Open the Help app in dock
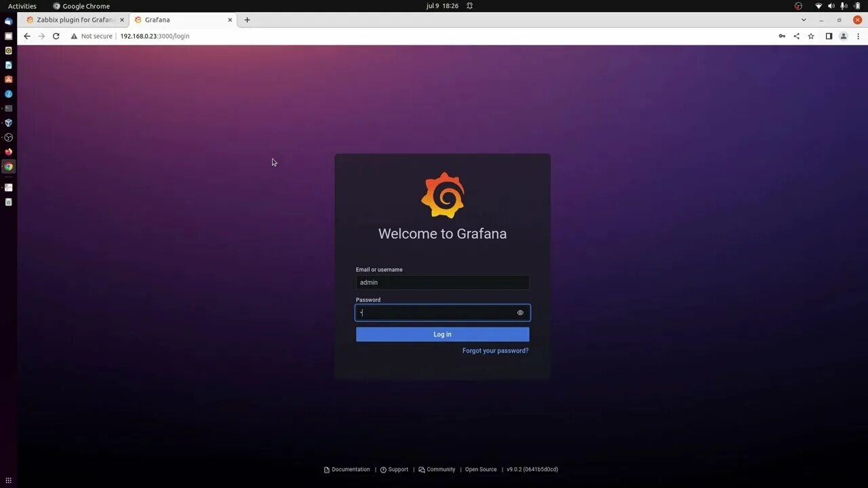 click(9, 94)
